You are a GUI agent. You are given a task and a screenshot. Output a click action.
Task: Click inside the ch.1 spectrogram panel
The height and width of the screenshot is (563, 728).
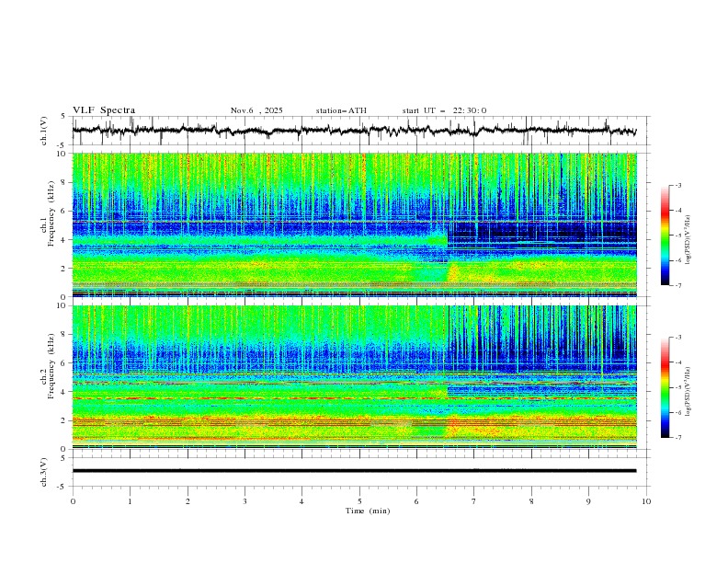(354, 224)
